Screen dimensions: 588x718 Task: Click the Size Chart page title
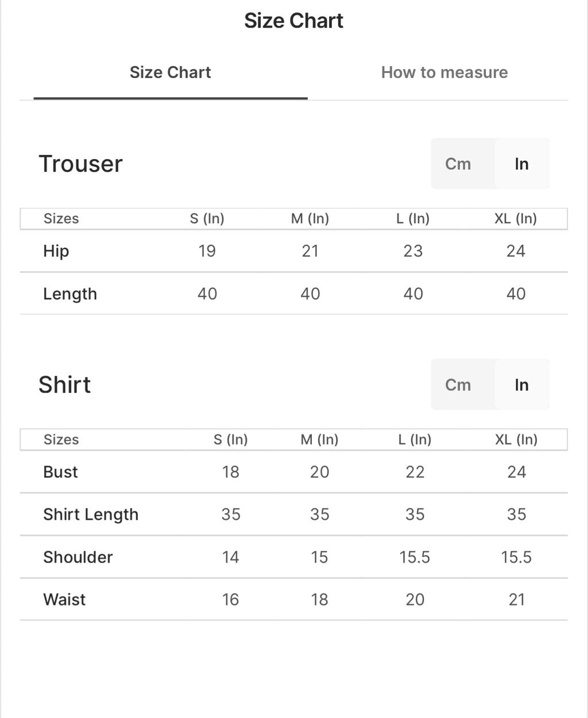(x=293, y=21)
